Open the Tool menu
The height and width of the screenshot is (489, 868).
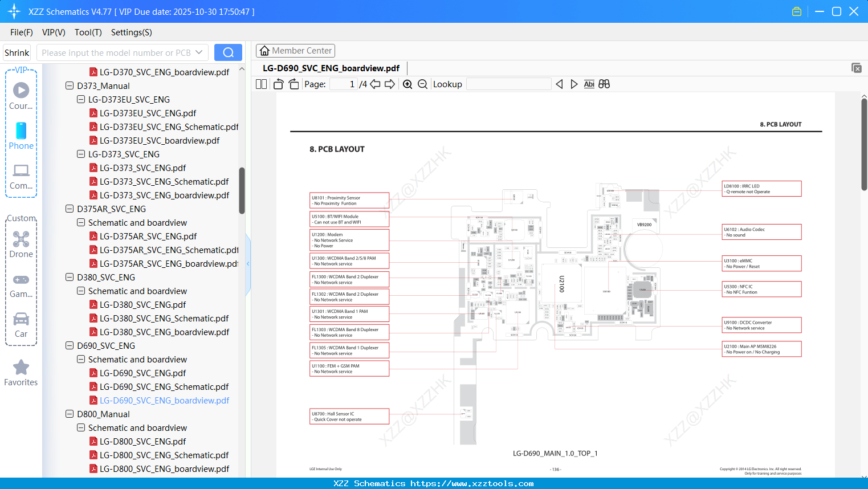[88, 32]
